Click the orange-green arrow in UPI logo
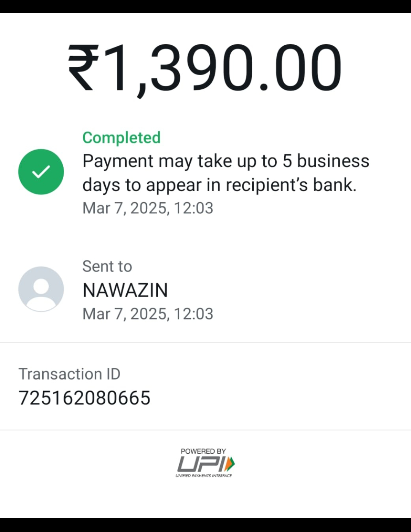This screenshot has height=532, width=411. [x=230, y=464]
